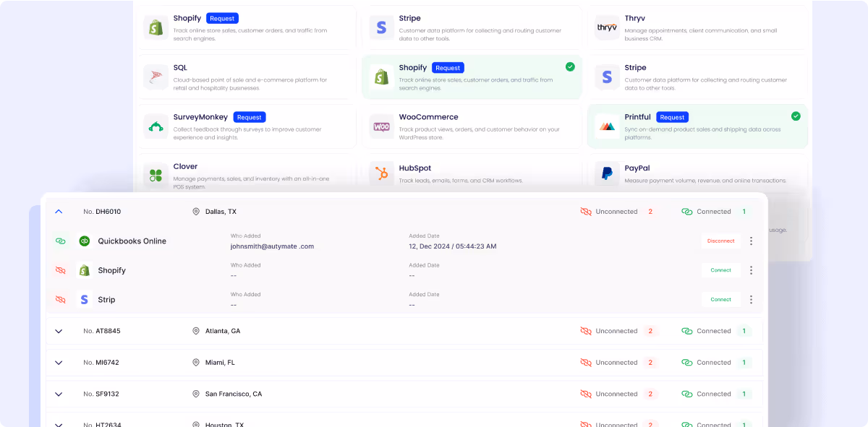Click the johnsmith@autymate .com email text
The image size is (868, 427).
click(x=272, y=246)
